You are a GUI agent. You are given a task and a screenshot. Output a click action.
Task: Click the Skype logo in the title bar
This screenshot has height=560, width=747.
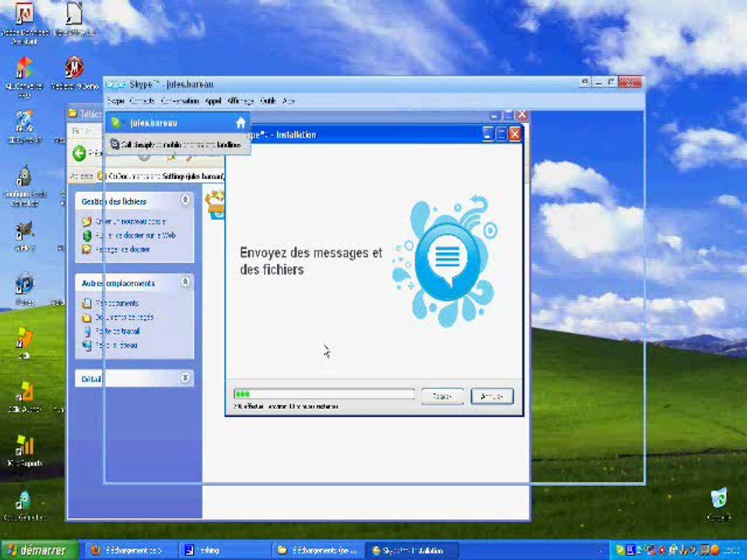click(115, 84)
